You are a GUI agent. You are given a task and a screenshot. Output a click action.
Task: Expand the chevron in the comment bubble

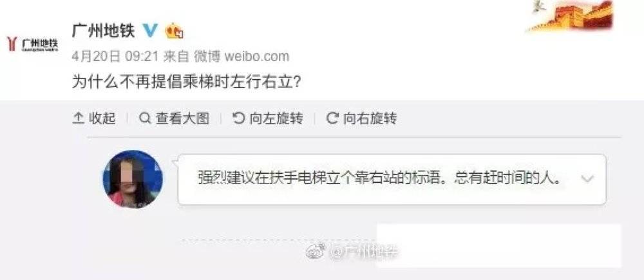[588, 178]
